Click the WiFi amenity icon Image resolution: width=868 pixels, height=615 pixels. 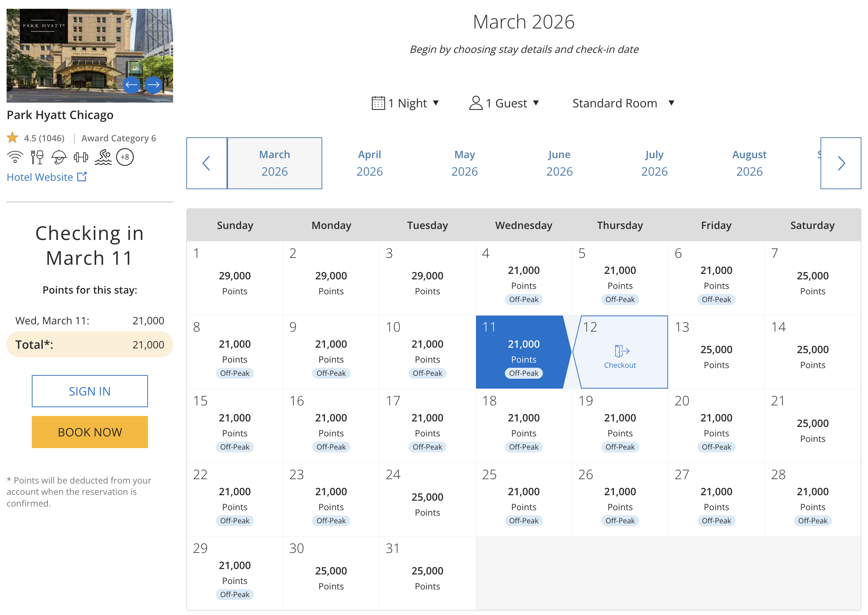point(15,157)
